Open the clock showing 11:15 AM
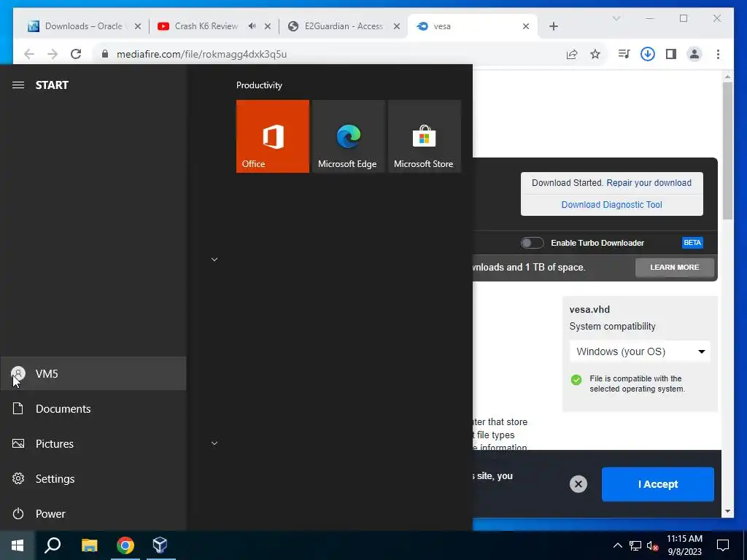This screenshot has width=747, height=560. tap(684, 545)
